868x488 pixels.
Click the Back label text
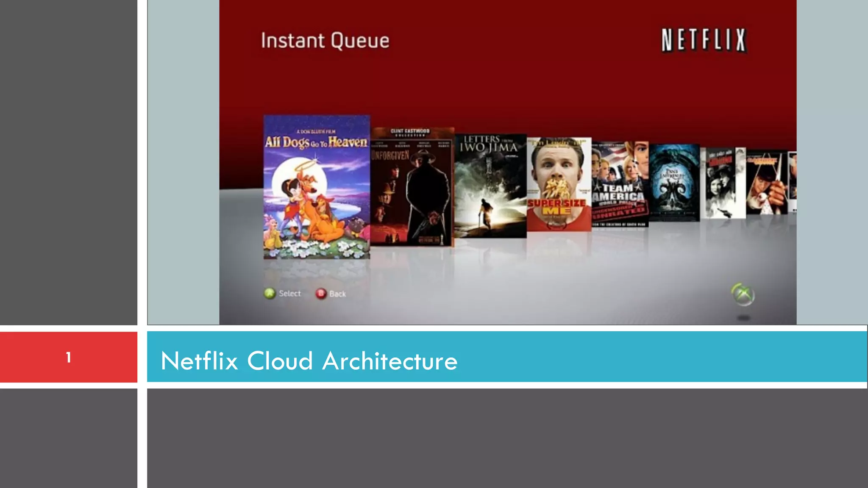pos(337,294)
